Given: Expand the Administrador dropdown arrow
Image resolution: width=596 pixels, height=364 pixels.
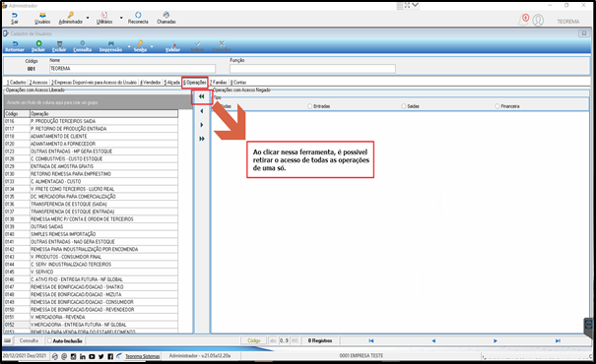Looking at the screenshot, I should coord(88,18).
